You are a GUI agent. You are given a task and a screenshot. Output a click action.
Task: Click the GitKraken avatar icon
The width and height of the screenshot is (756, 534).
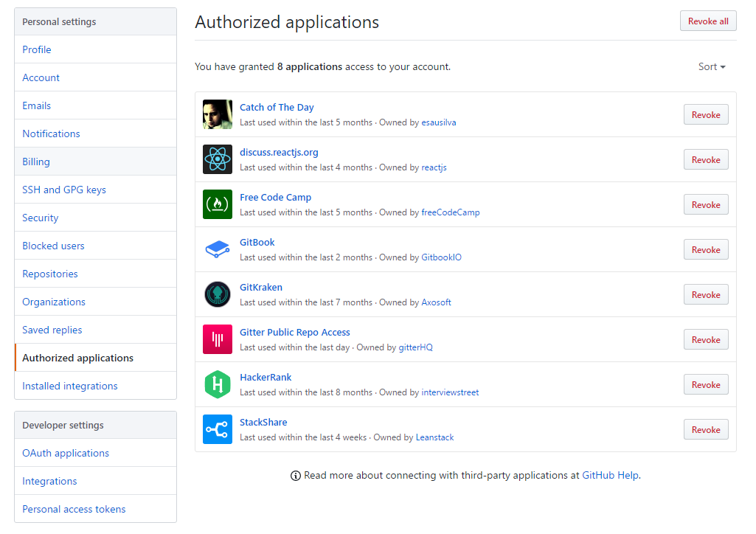[x=217, y=294]
